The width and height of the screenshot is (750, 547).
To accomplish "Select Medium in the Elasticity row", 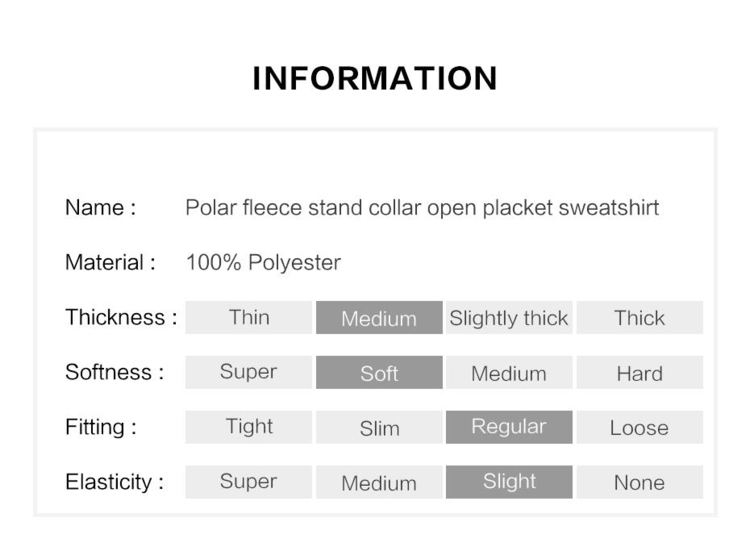I will click(x=379, y=482).
